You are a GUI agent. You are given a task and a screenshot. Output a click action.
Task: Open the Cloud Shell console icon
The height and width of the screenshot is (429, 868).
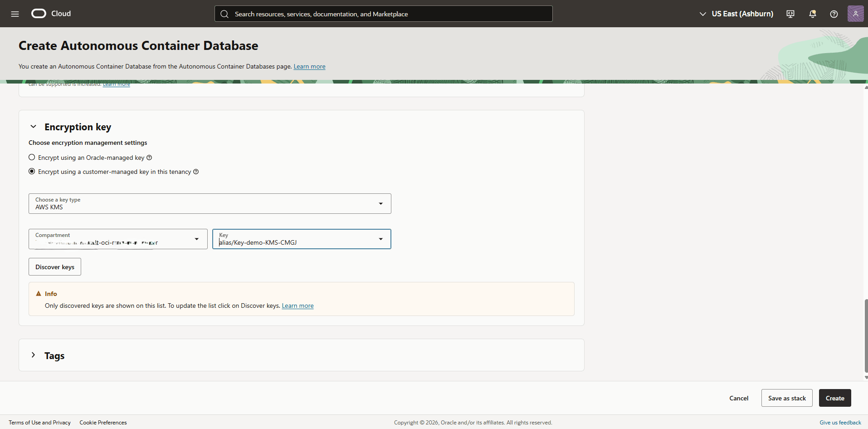click(790, 14)
